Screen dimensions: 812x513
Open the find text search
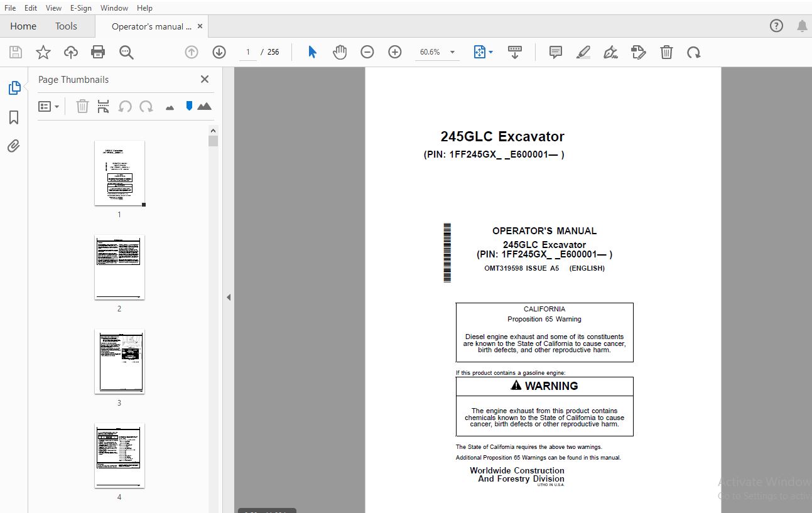tap(126, 52)
